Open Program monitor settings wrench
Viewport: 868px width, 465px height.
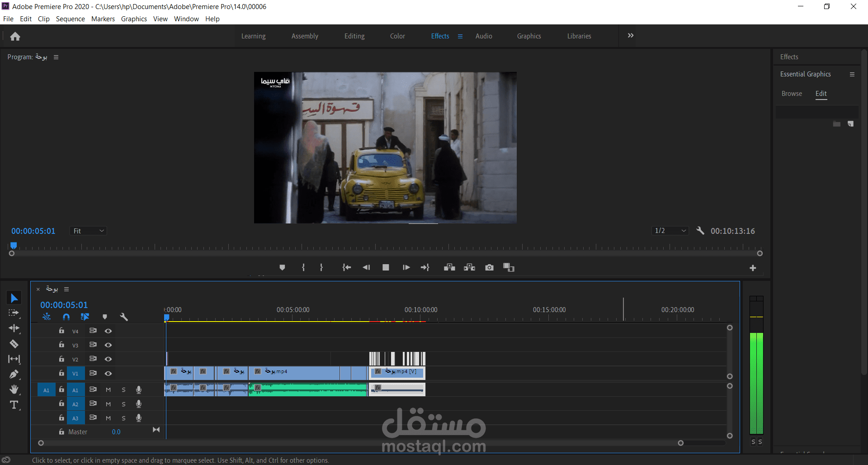tap(700, 231)
